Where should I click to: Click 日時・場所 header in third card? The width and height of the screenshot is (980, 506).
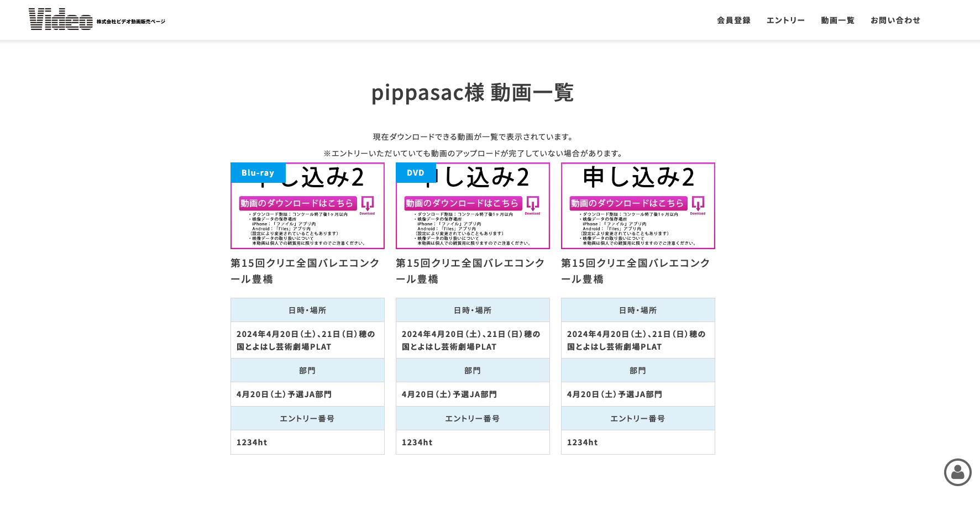638,310
